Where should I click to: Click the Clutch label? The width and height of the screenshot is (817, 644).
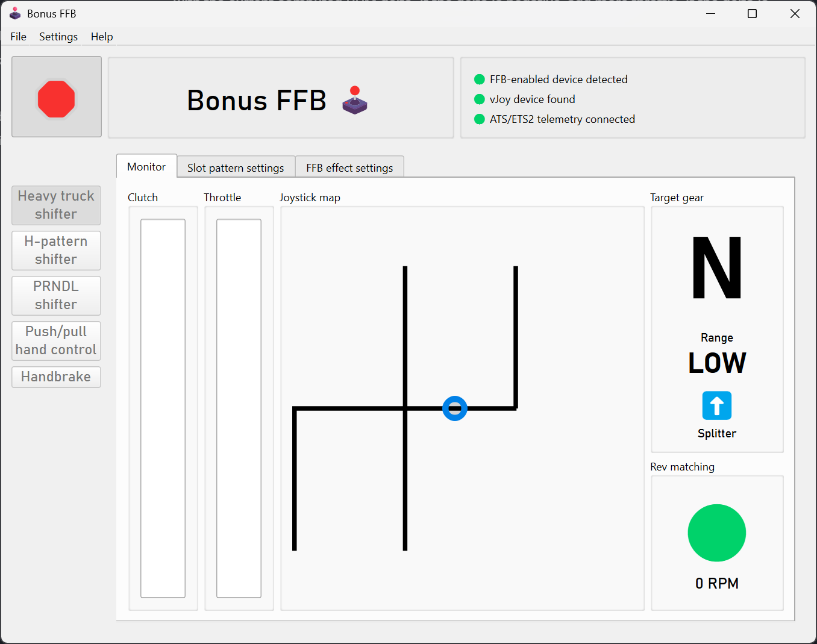[143, 198]
